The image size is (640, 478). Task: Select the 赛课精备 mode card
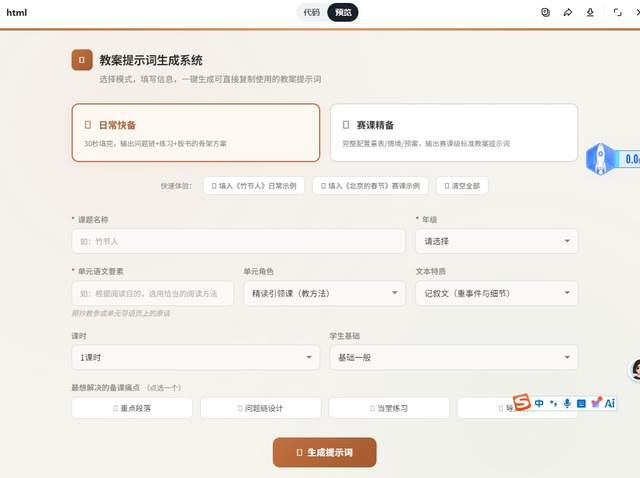[454, 133]
